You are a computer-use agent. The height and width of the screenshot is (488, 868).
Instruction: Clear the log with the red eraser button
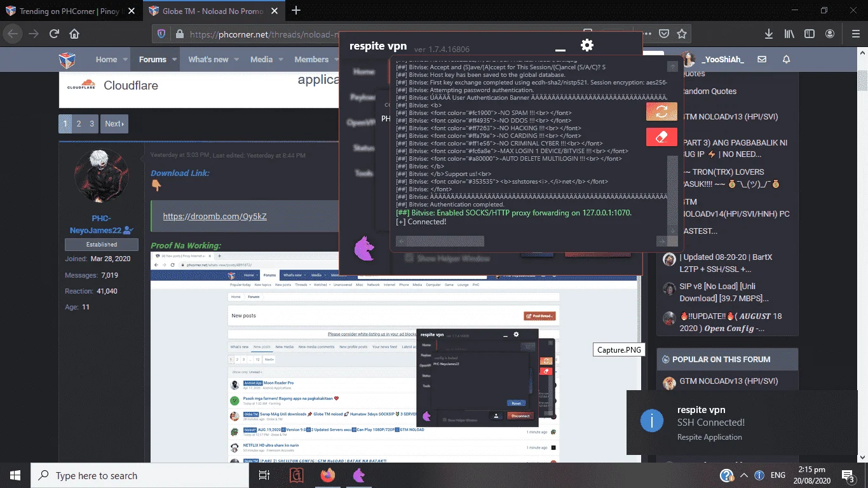(661, 137)
